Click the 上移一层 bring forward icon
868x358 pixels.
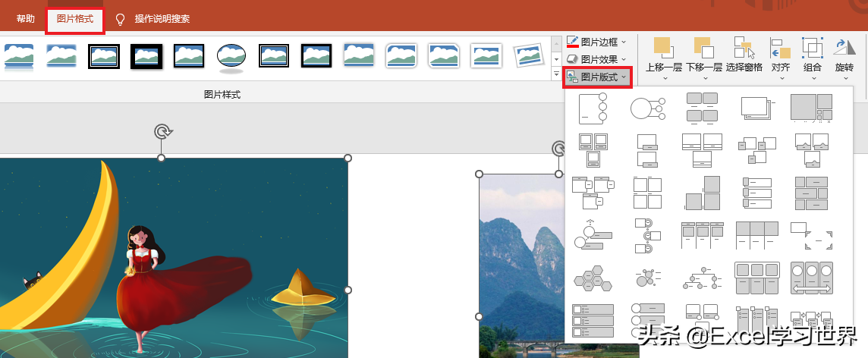pyautogui.click(x=662, y=48)
